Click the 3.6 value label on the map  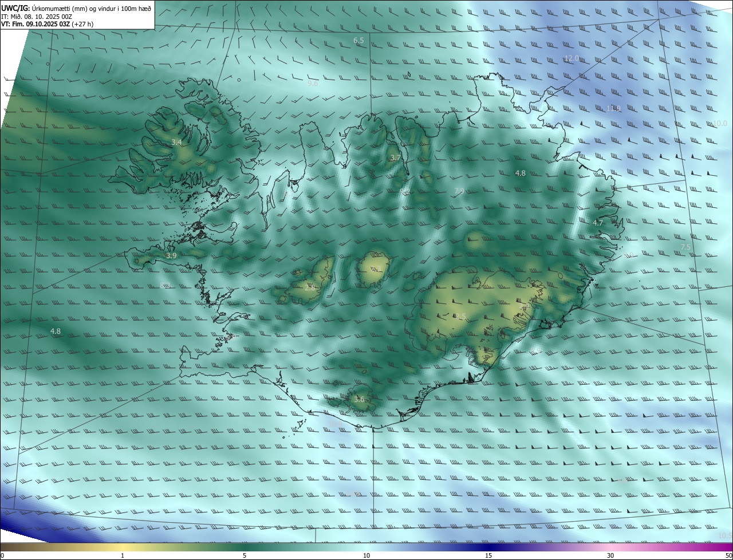(x=359, y=399)
